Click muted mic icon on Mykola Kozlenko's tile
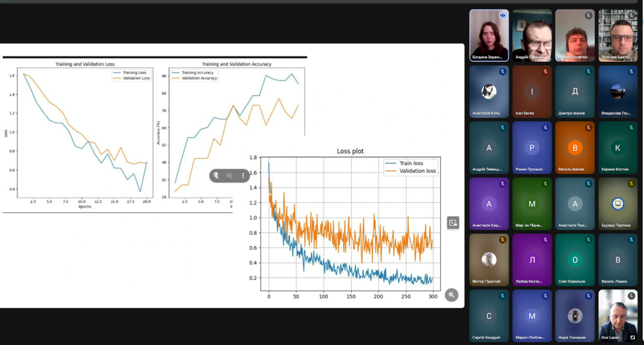This screenshot has height=345, width=644. [588, 16]
